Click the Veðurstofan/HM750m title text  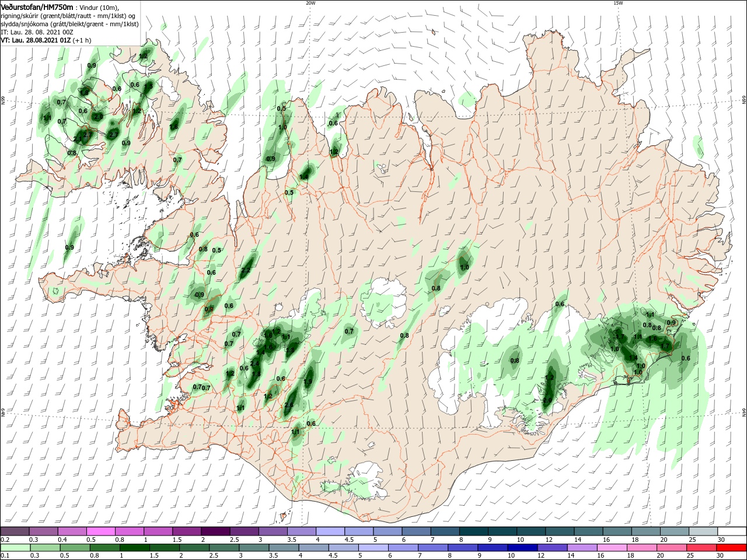click(x=37, y=6)
